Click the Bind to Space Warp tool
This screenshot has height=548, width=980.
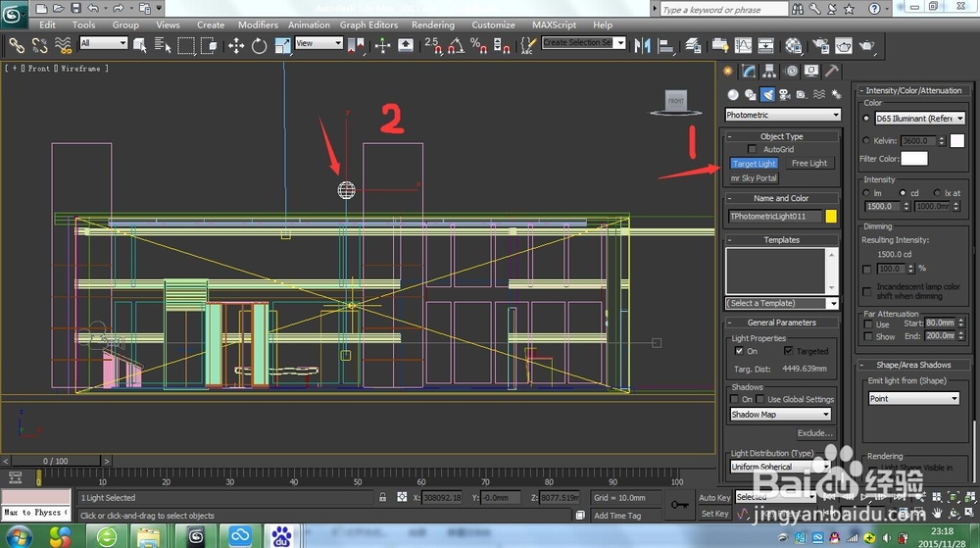63,46
